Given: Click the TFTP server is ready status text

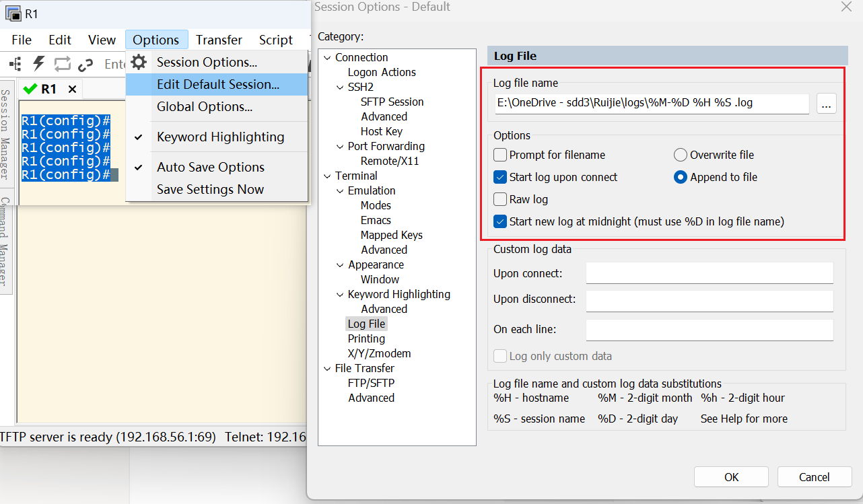Looking at the screenshot, I should (x=108, y=437).
